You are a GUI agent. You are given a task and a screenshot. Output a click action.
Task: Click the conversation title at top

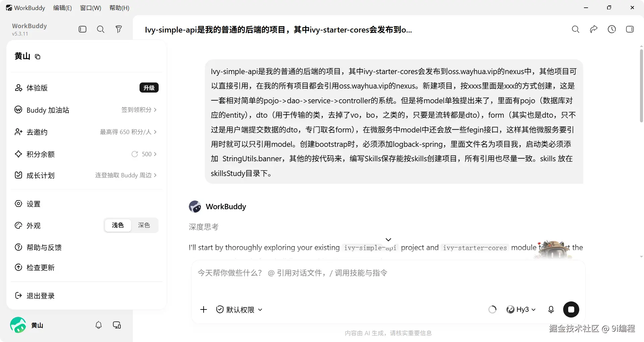pyautogui.click(x=278, y=30)
